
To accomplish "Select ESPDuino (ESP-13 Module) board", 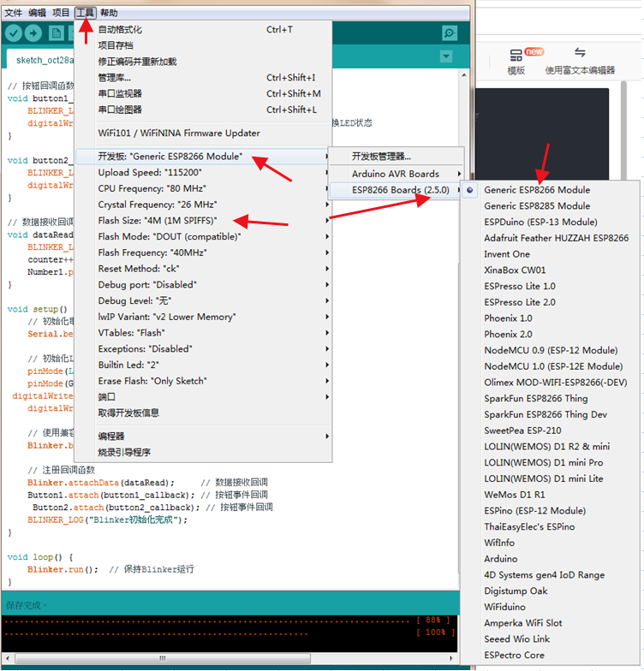I will point(550,222).
